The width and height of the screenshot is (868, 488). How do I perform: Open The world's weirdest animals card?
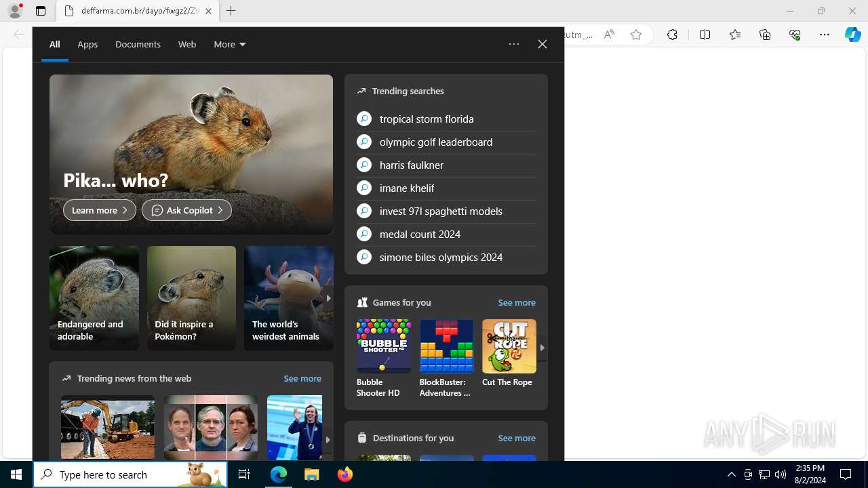pyautogui.click(x=288, y=298)
